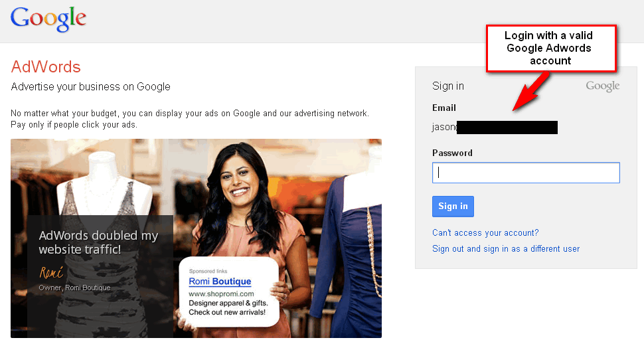Click the Romi signature on the image
The width and height of the screenshot is (644, 342).
[x=51, y=272]
